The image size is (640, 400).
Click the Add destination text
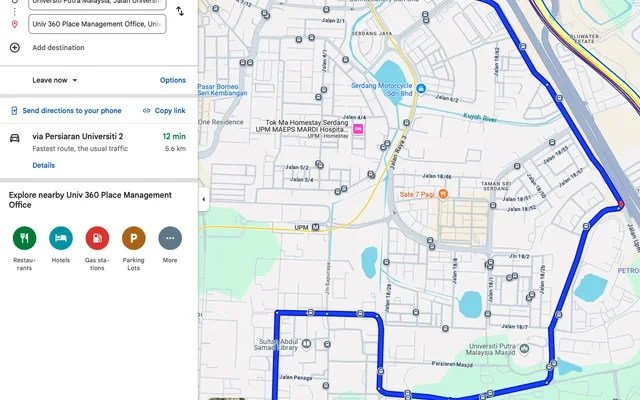[x=58, y=47]
